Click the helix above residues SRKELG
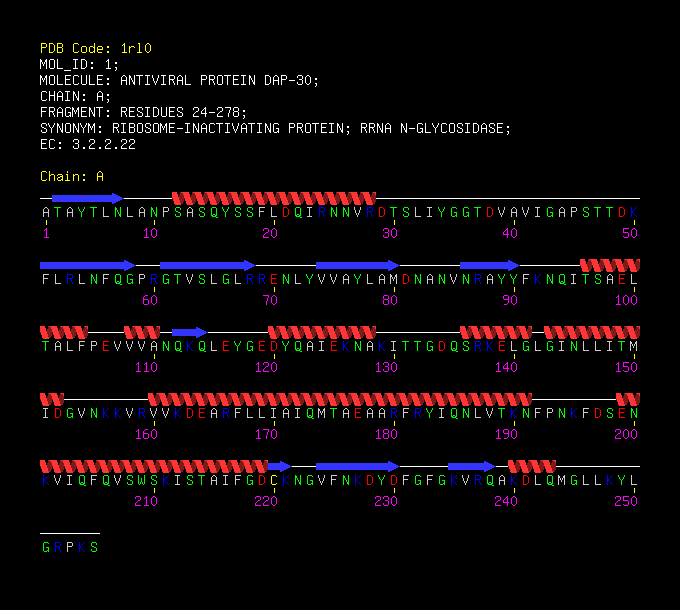The image size is (680, 610). point(496,333)
